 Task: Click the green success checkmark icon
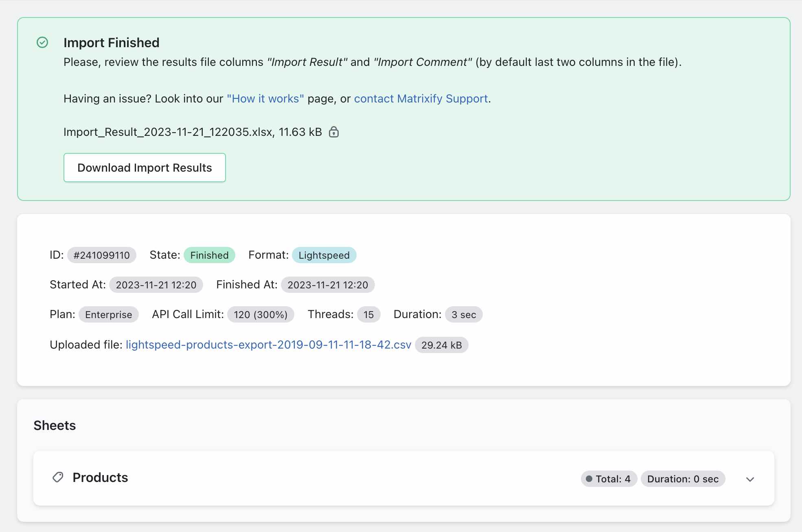(42, 42)
